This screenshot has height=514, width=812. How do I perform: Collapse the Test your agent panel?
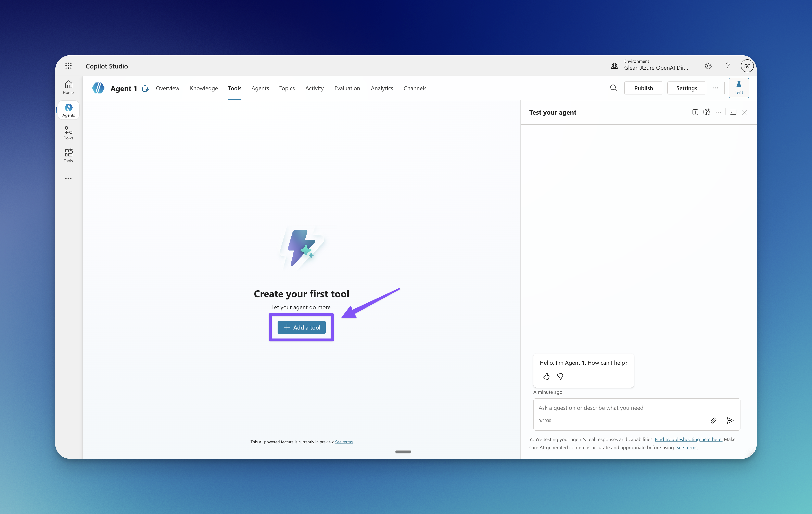pos(733,112)
